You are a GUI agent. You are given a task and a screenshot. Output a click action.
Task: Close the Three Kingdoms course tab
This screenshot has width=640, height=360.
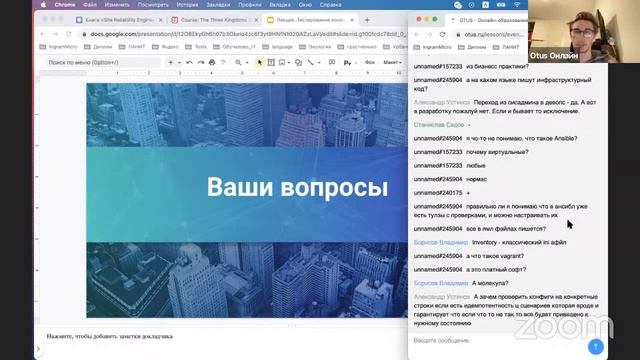[x=256, y=20]
